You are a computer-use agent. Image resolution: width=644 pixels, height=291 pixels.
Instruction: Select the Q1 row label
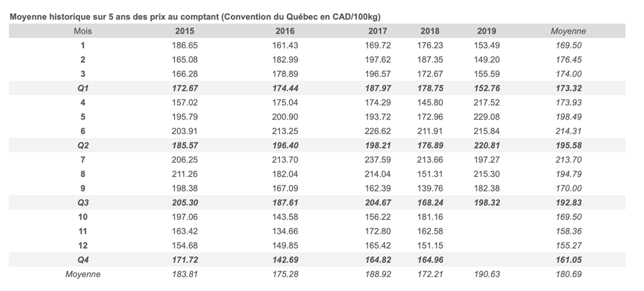[82, 89]
